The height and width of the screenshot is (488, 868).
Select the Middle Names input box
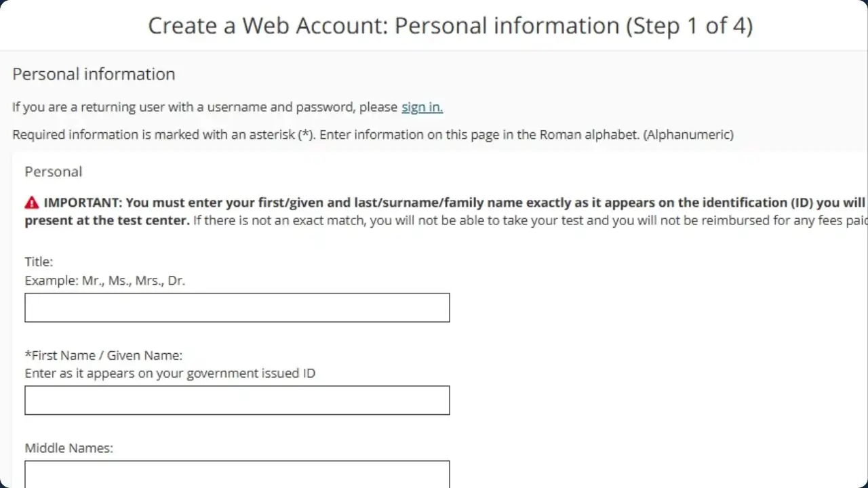tap(237, 474)
